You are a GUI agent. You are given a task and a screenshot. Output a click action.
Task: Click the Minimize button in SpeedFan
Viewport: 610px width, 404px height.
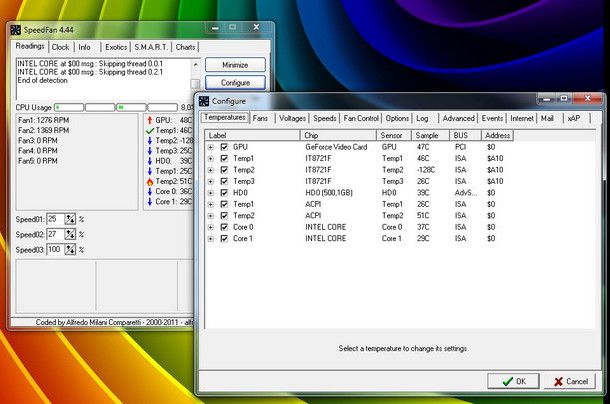[x=235, y=65]
